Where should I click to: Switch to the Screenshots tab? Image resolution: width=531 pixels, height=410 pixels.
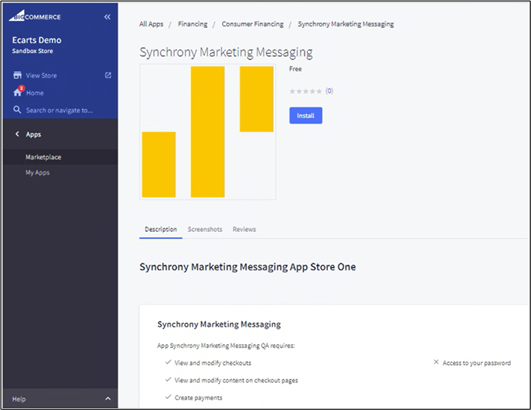point(205,230)
